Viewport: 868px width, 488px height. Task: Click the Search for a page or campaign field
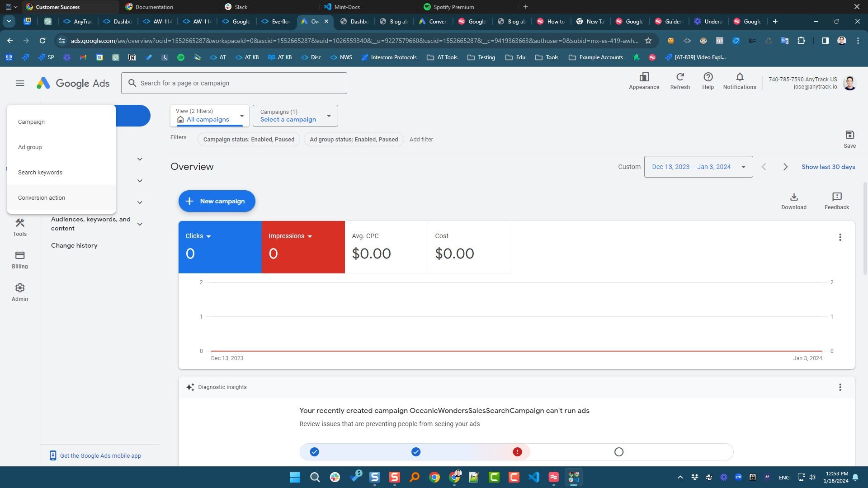(x=234, y=83)
